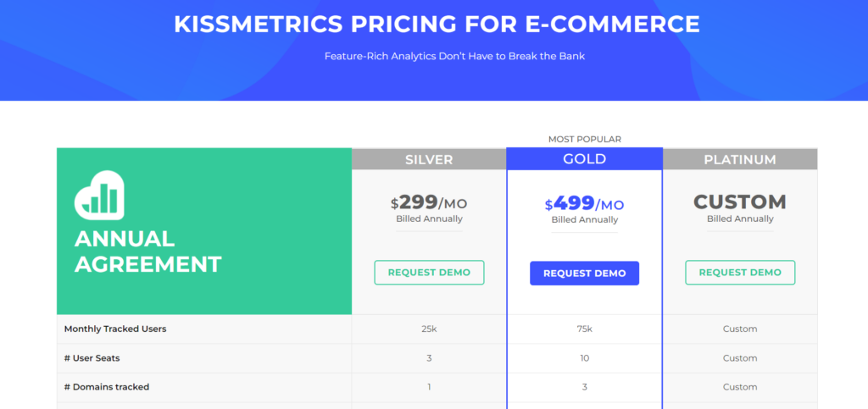This screenshot has height=409, width=868.
Task: Click the # Domains tracked row label
Action: coord(107,387)
